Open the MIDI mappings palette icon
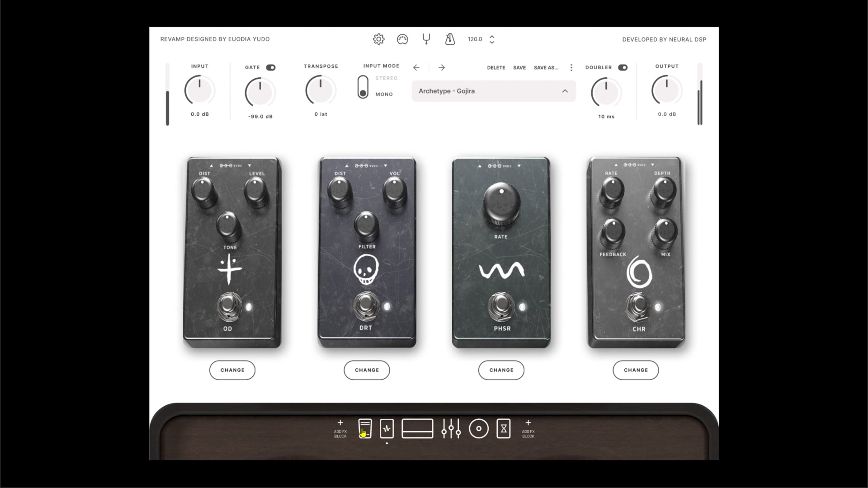 [402, 39]
